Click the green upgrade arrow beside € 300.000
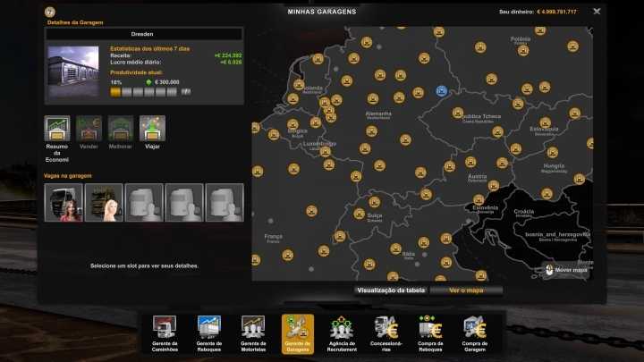The height and width of the screenshot is (362, 644). (x=148, y=82)
